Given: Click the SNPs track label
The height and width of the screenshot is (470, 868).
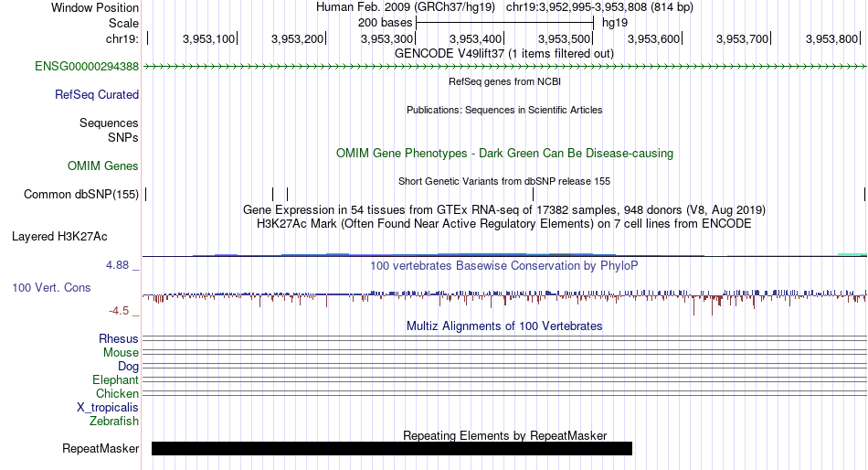Looking at the screenshot, I should [x=123, y=137].
